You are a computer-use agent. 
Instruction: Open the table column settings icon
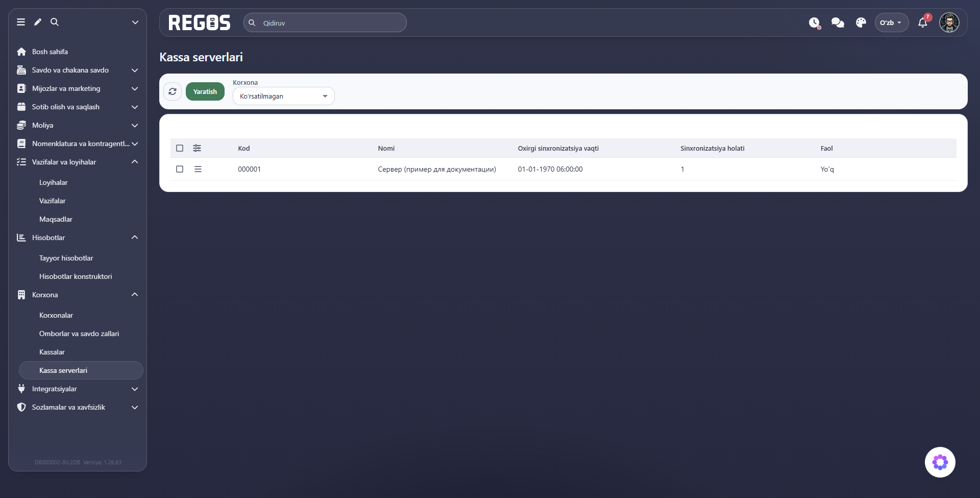point(197,148)
